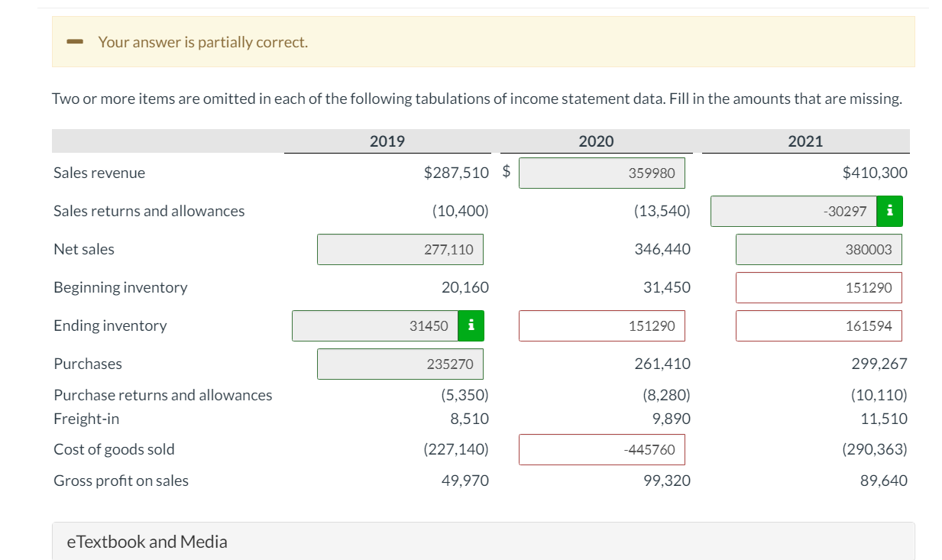Select the 2019 Ending inventory input field

coord(375,325)
